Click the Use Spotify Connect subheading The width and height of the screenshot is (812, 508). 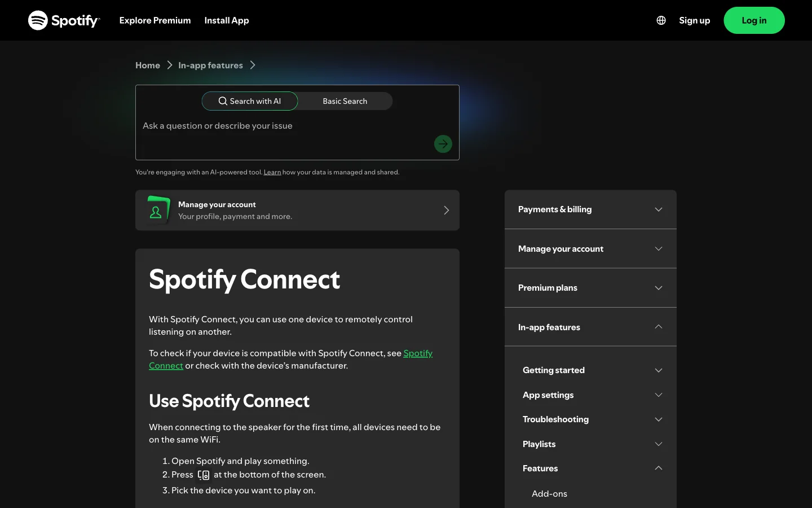tap(229, 401)
